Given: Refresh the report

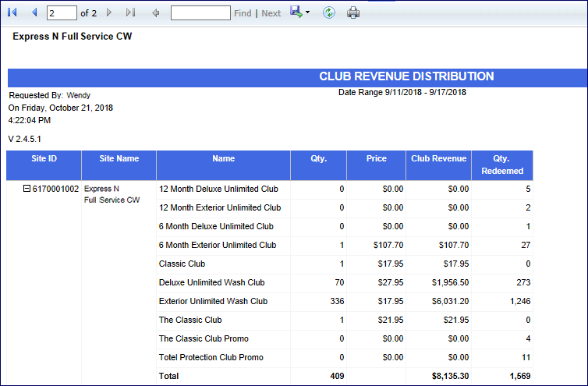Looking at the screenshot, I should (329, 12).
